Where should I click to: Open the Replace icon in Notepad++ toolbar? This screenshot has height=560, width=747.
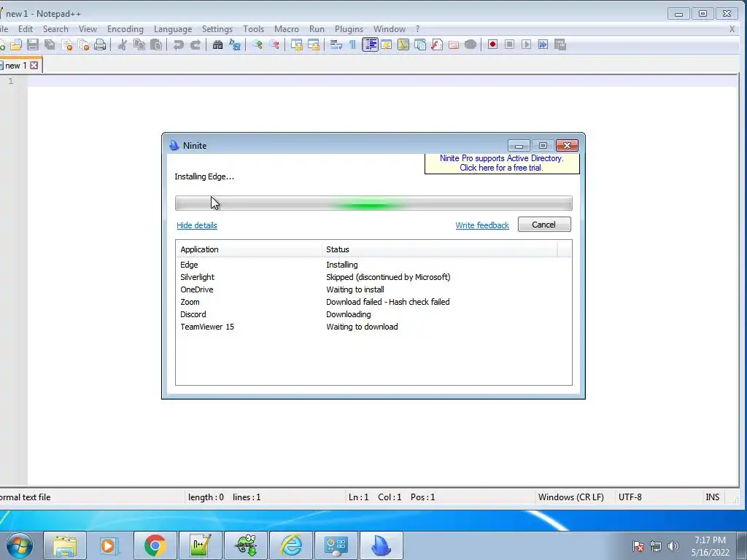point(235,44)
